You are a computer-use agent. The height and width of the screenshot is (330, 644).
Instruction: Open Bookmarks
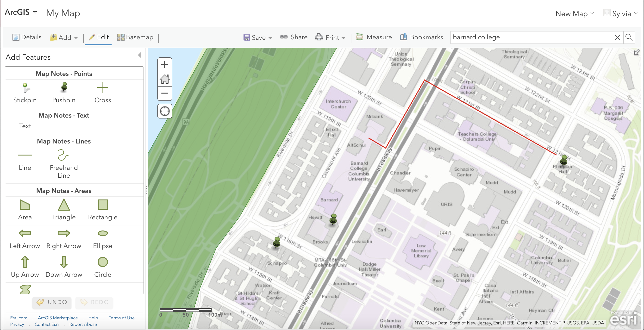(421, 37)
